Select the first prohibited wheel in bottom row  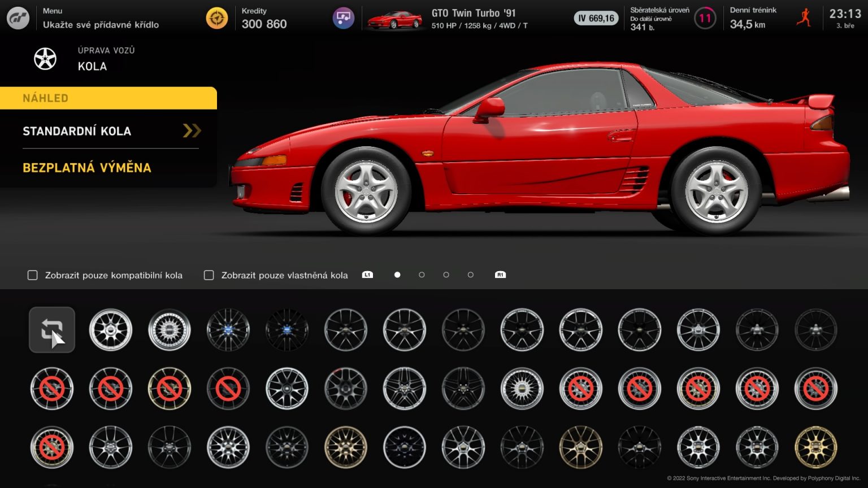[52, 447]
